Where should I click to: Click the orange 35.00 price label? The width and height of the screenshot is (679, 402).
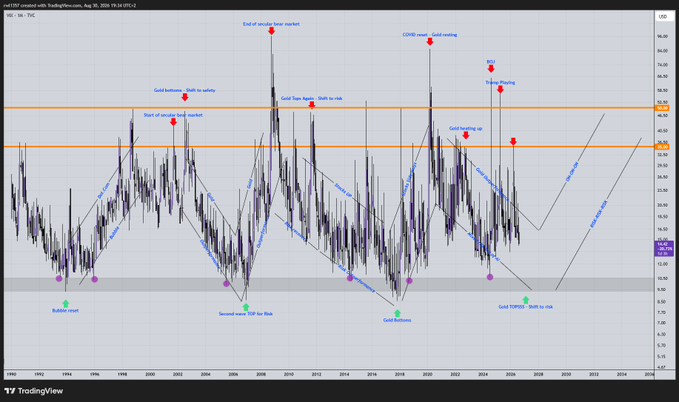tap(663, 147)
